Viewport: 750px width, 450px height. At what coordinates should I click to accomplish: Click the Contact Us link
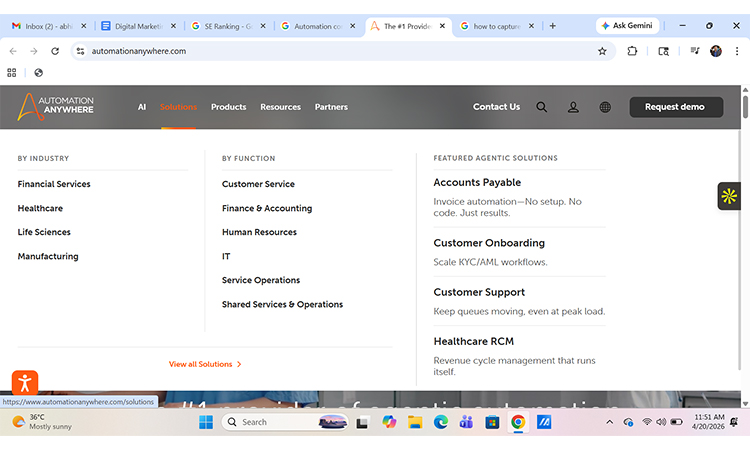pos(496,107)
